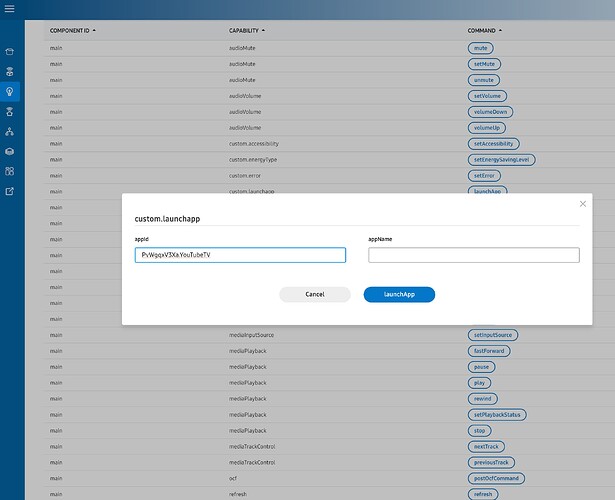This screenshot has width=615, height=500.
Task: Open the sidebar house-with-signal icon below the lightbulb
Action: [x=9, y=112]
